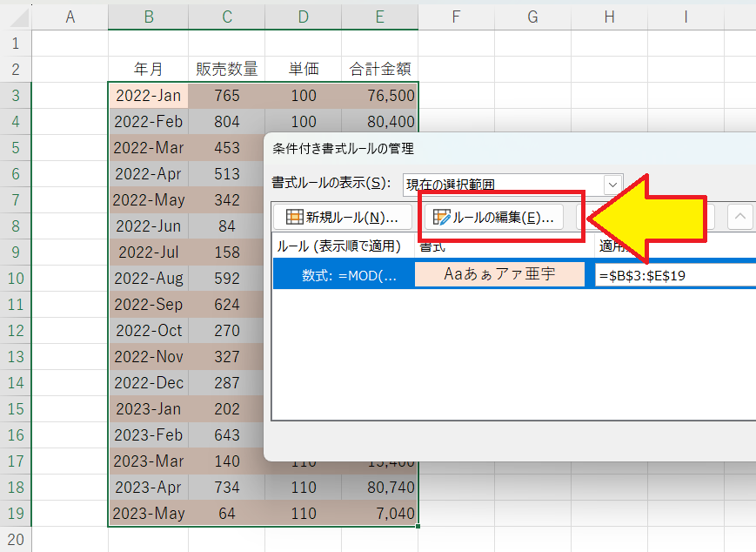
Task: Click the 2023-May cell
Action: pyautogui.click(x=148, y=514)
